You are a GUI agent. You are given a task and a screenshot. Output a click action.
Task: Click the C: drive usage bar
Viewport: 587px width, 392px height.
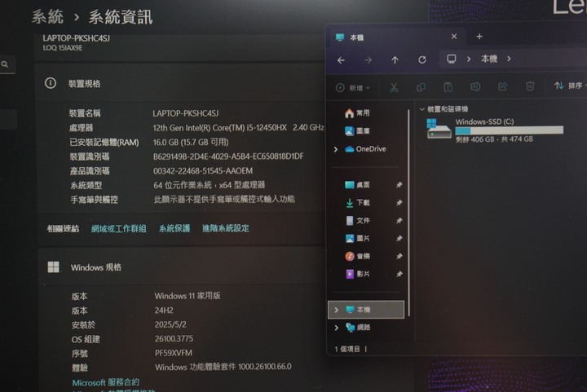509,130
